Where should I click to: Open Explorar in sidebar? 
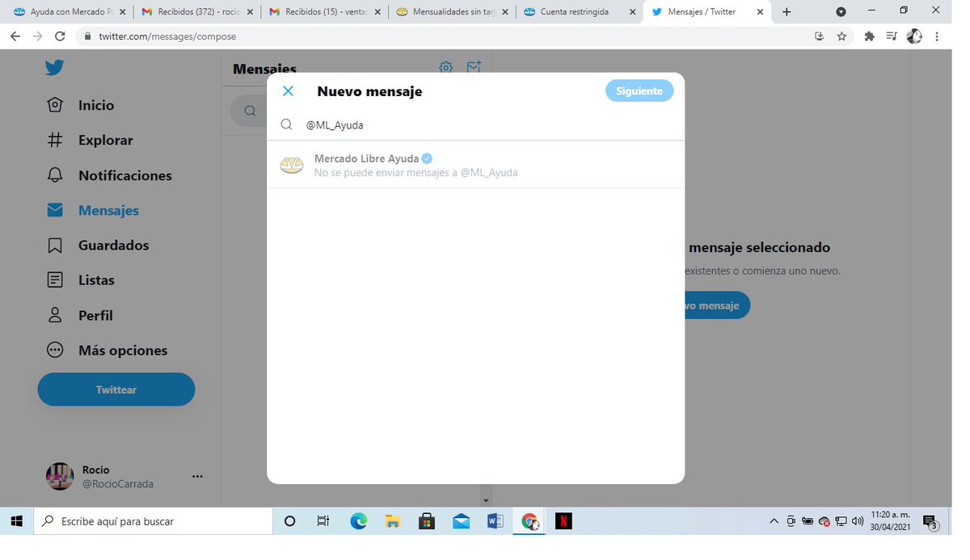[89, 140]
